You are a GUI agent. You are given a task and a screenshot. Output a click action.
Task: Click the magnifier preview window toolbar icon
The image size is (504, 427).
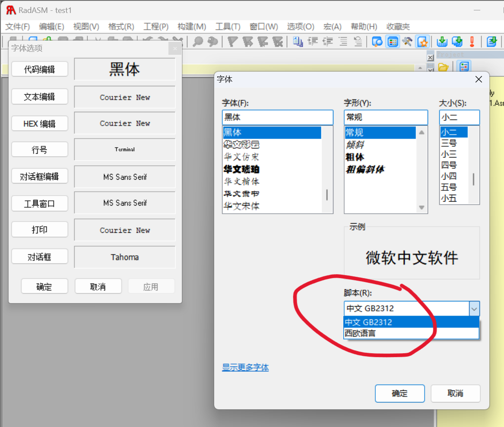(x=377, y=41)
